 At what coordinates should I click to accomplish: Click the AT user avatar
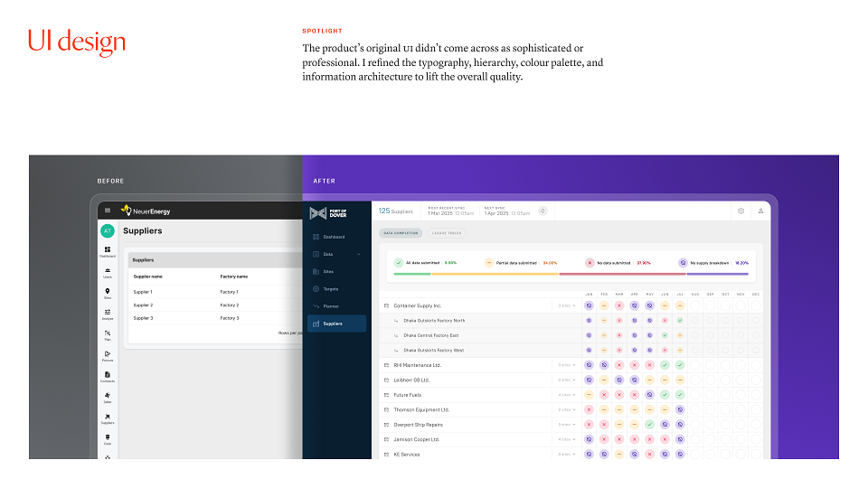pyautogui.click(x=108, y=230)
